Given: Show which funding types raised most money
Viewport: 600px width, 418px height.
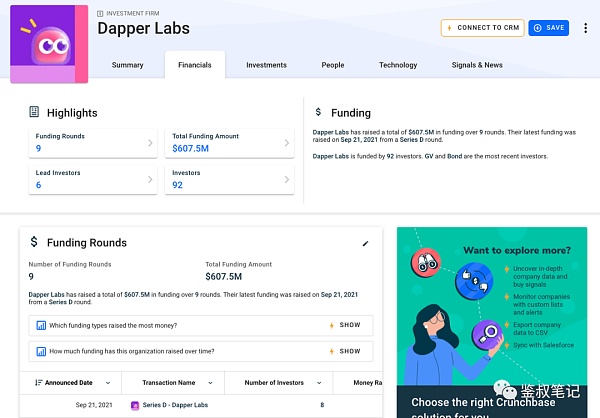Looking at the screenshot, I should [350, 325].
